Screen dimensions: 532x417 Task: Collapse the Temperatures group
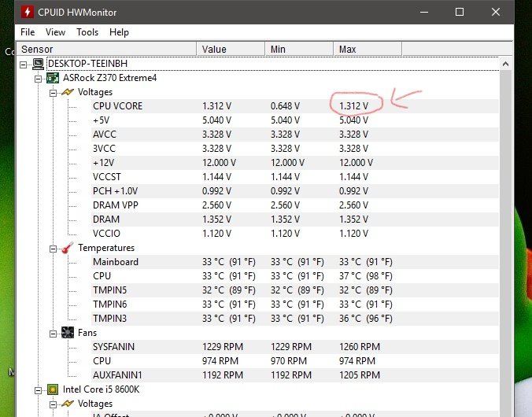coord(53,249)
